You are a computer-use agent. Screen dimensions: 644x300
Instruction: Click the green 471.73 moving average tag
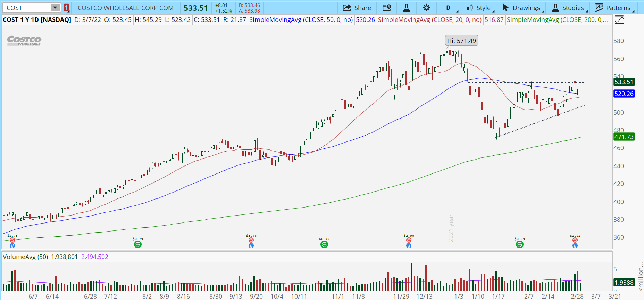point(624,137)
